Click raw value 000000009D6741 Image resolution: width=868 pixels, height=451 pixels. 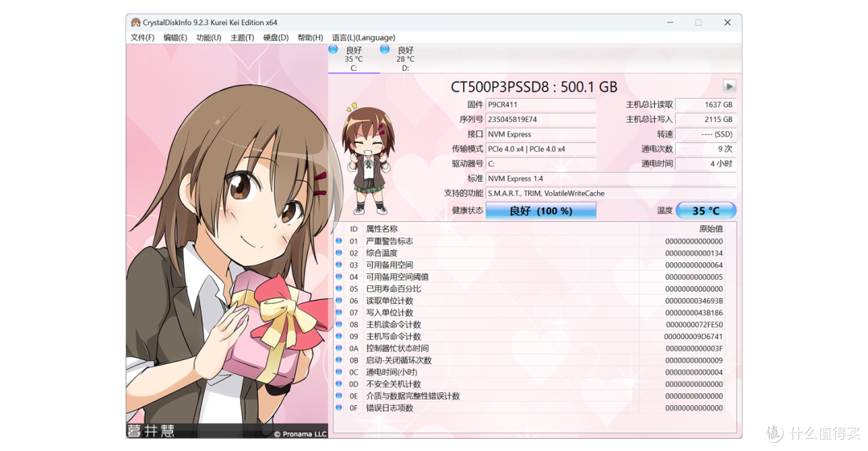click(693, 336)
